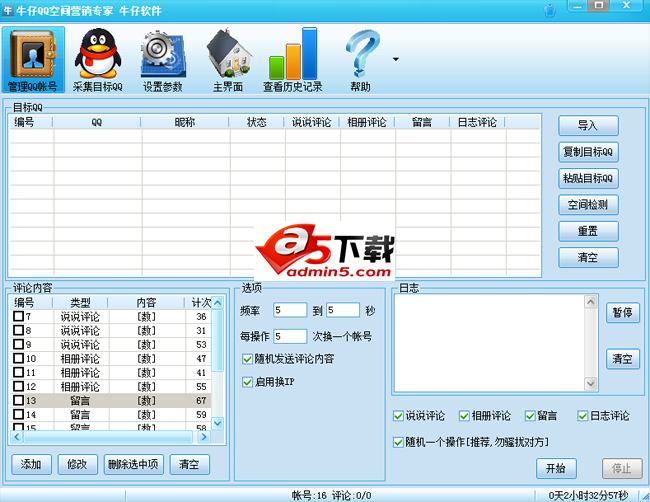Click the comment list scroll up arrow
The image size is (650, 502).
coord(218,303)
